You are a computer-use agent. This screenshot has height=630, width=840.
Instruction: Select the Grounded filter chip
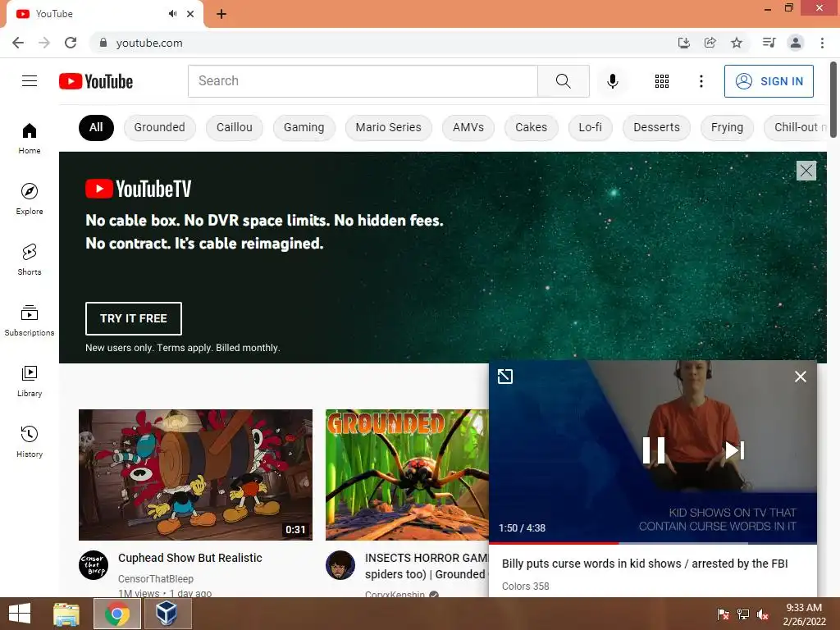tap(160, 127)
